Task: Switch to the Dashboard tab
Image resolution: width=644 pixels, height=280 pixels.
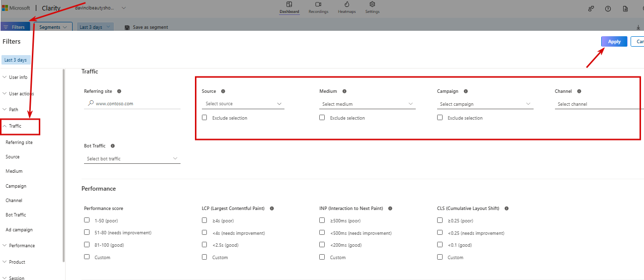Action: (x=289, y=7)
